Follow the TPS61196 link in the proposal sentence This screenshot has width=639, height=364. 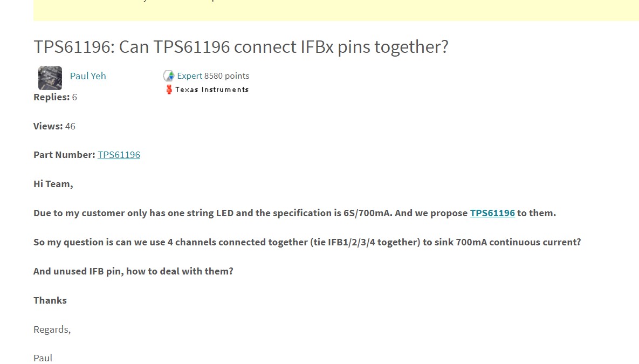click(492, 213)
